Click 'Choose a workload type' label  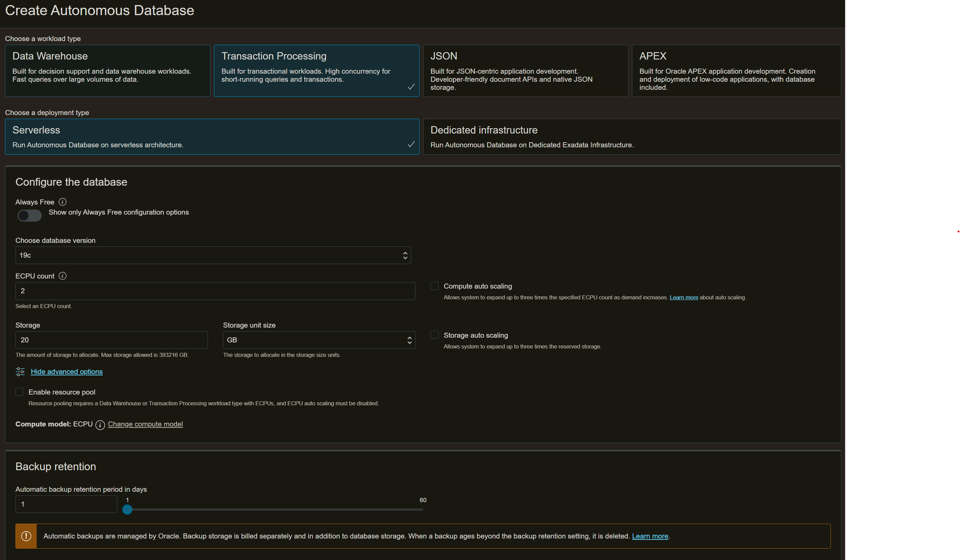tap(43, 38)
